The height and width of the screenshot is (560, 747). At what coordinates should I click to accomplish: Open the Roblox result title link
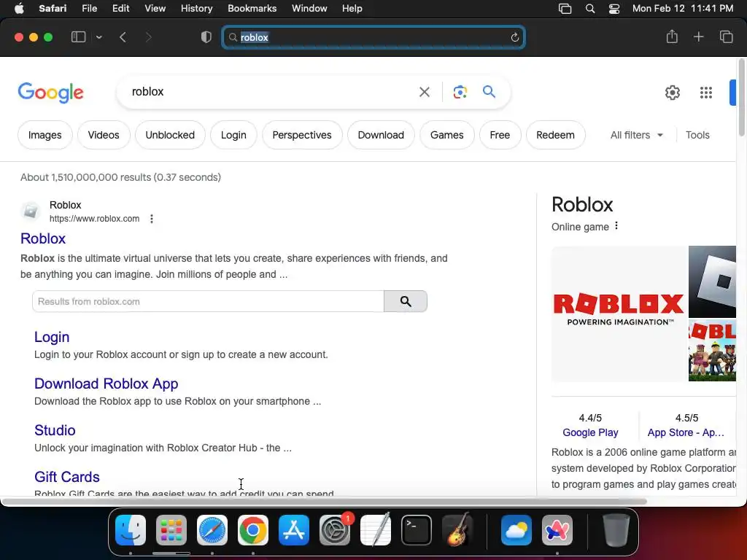coord(43,238)
